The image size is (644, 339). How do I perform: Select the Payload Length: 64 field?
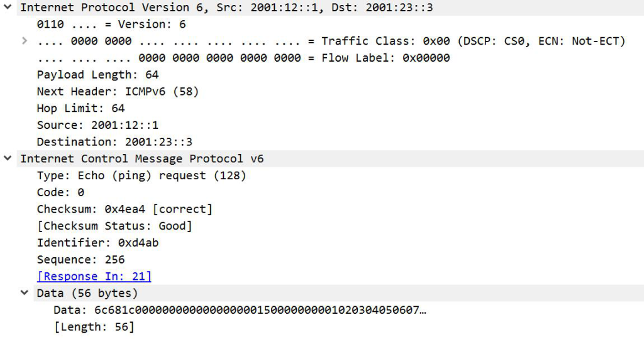point(97,75)
